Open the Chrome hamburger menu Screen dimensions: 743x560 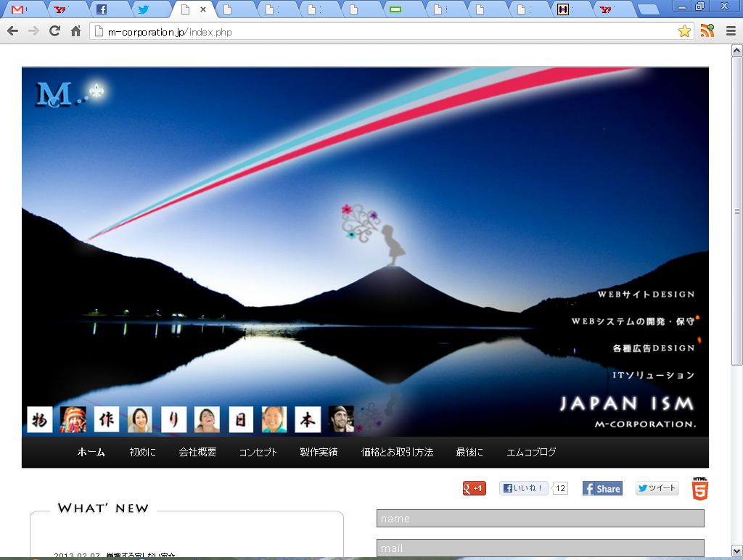click(729, 31)
